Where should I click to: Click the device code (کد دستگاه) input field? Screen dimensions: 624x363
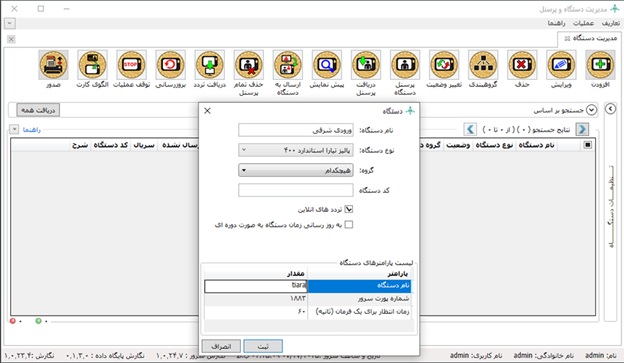(x=296, y=190)
